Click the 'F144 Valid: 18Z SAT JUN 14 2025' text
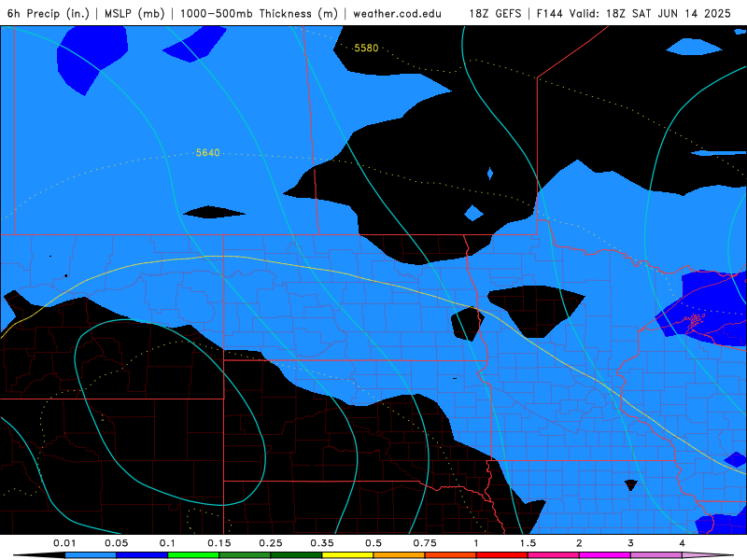 point(634,13)
